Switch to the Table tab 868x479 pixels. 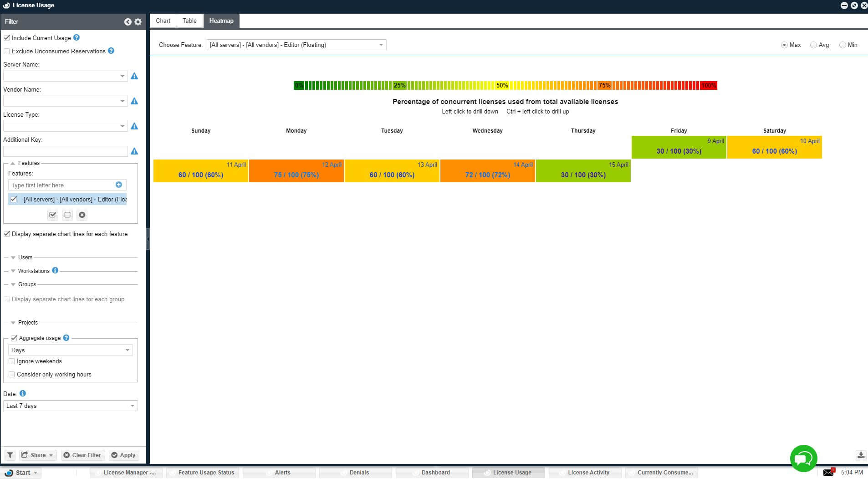[189, 21]
